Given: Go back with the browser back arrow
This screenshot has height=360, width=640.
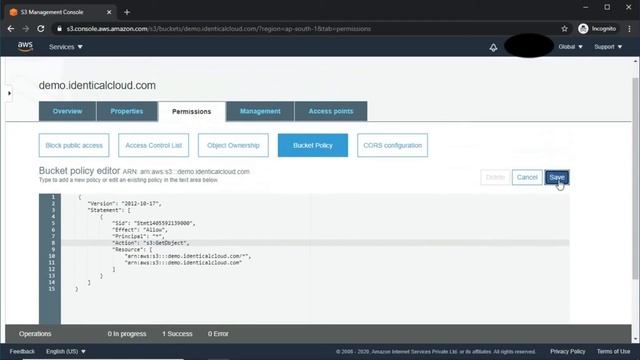Looking at the screenshot, I should (11, 29).
